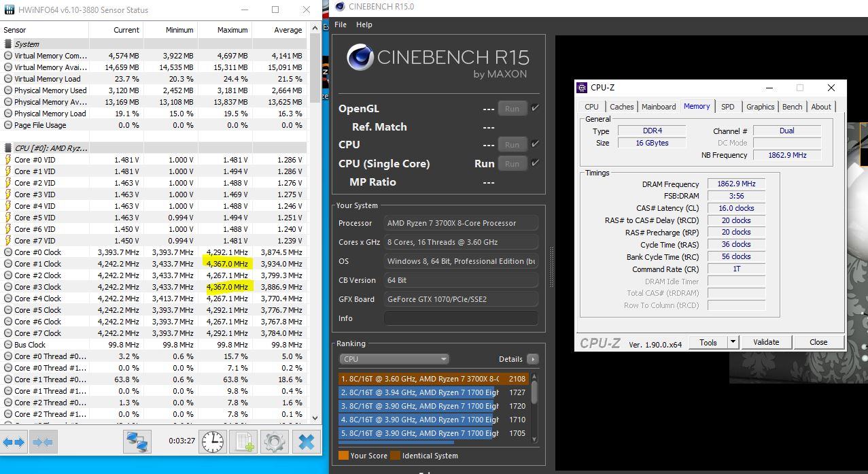Switch to CPU-Z Graphics tab
Screen dimensions: 868x474
coord(760,107)
